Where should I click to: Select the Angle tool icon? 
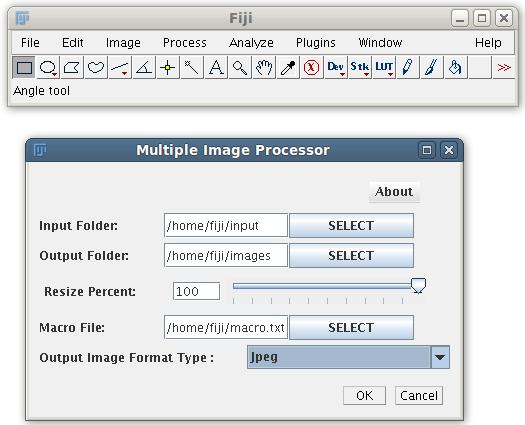pos(144,67)
